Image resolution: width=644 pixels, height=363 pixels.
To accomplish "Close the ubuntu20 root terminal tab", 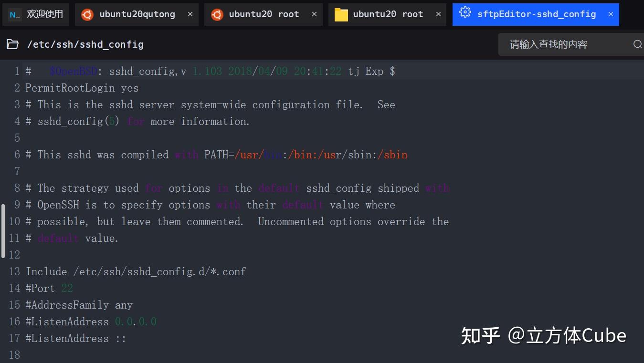I will coord(314,14).
